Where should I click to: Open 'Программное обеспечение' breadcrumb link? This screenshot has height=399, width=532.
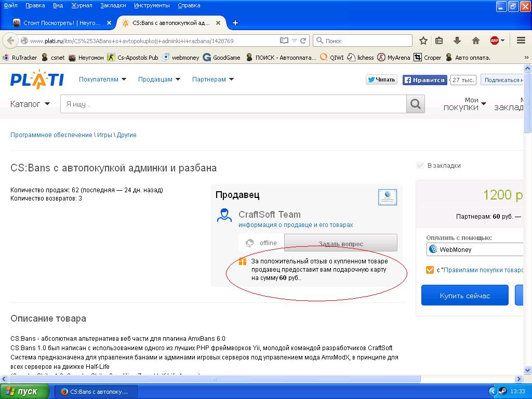pyautogui.click(x=51, y=135)
